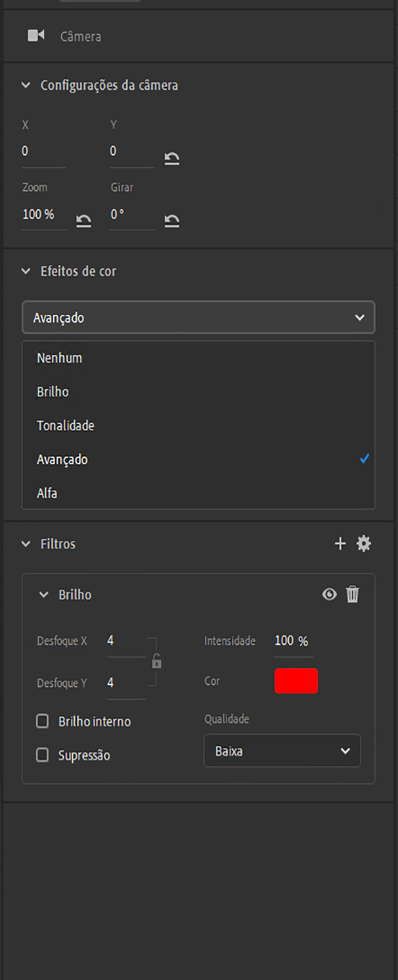Unlink Desfoque X and Y with the lock icon
Image resolution: width=398 pixels, height=980 pixels.
pyautogui.click(x=156, y=663)
